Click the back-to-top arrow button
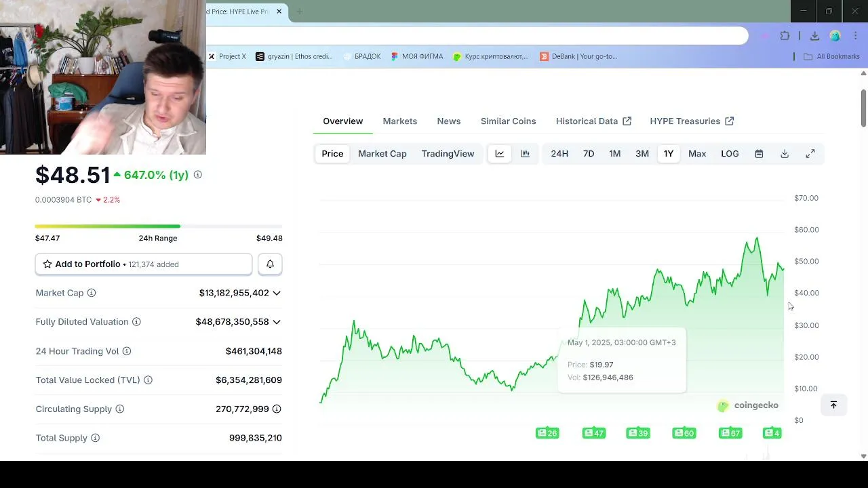868x488 pixels. pos(833,405)
